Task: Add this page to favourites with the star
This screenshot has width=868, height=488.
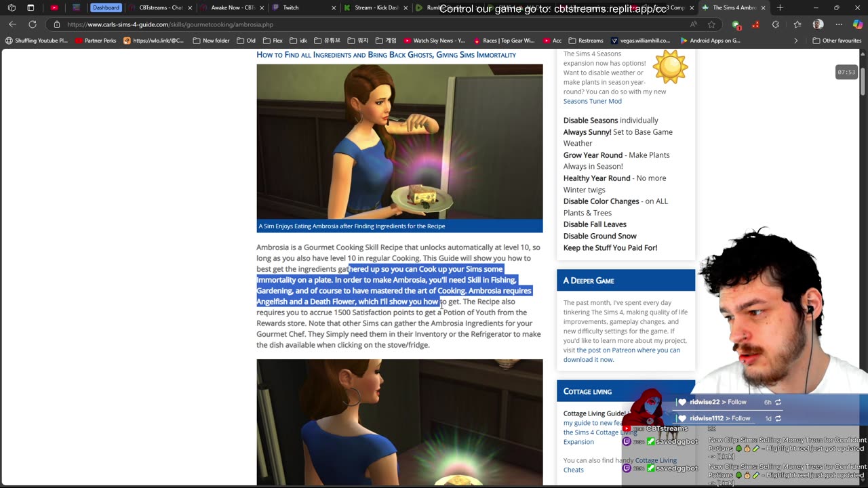Action: tap(711, 24)
